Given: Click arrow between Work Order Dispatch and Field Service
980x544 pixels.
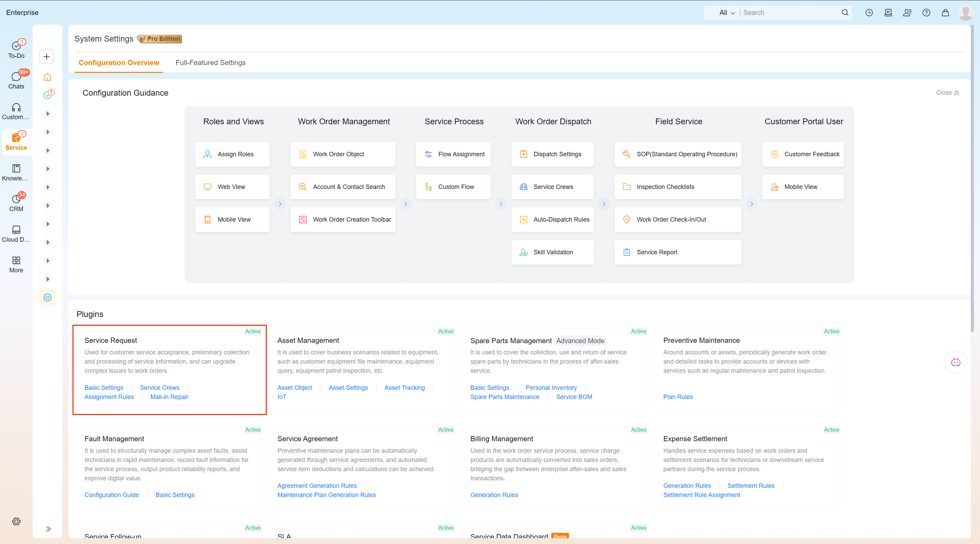Looking at the screenshot, I should click(x=604, y=204).
